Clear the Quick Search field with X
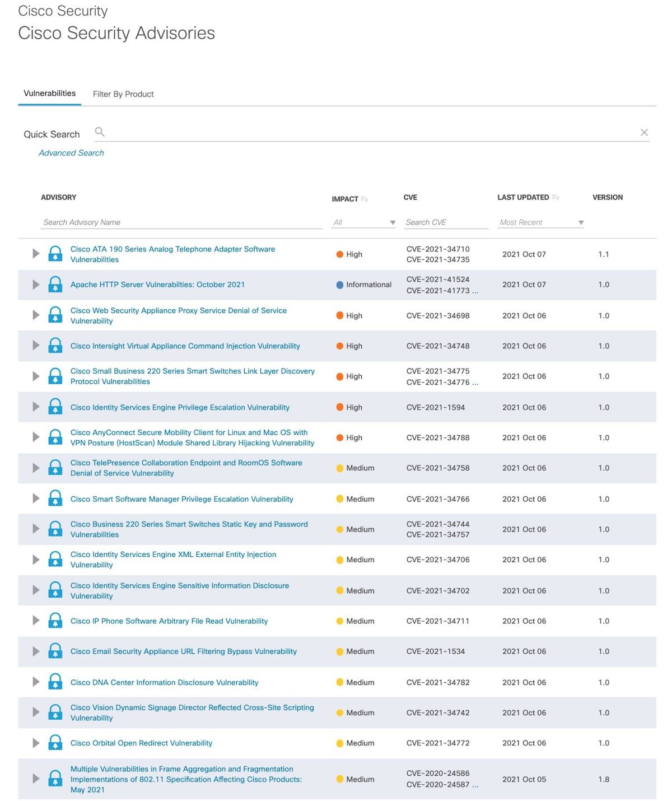Image resolution: width=672 pixels, height=801 pixels. click(644, 132)
